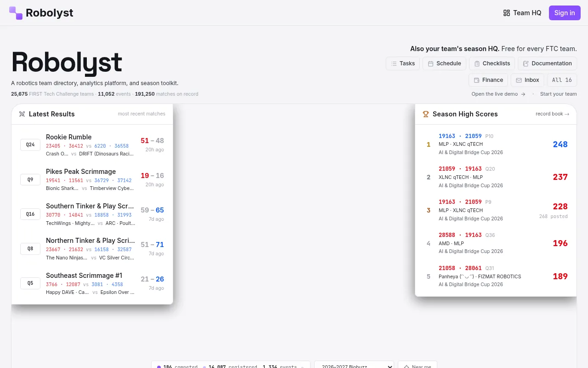588x368 pixels.
Task: Open the Southeast Scrimmage #1 match
Action: [x=92, y=283]
